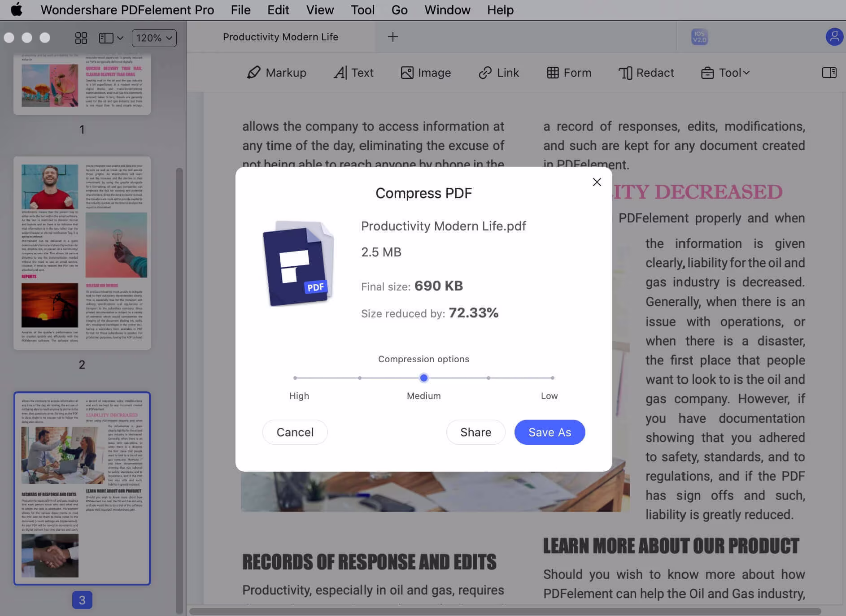Screen dimensions: 846x616
Task: Open the Go menu
Action: (399, 9)
